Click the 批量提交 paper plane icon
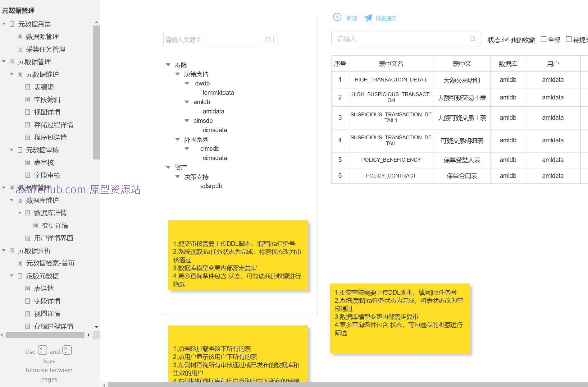 tap(368, 18)
